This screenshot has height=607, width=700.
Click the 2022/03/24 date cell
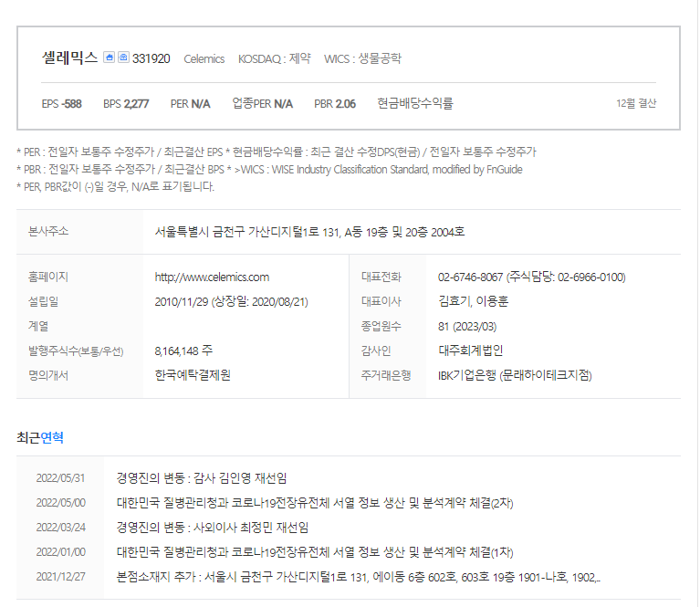[x=61, y=528]
